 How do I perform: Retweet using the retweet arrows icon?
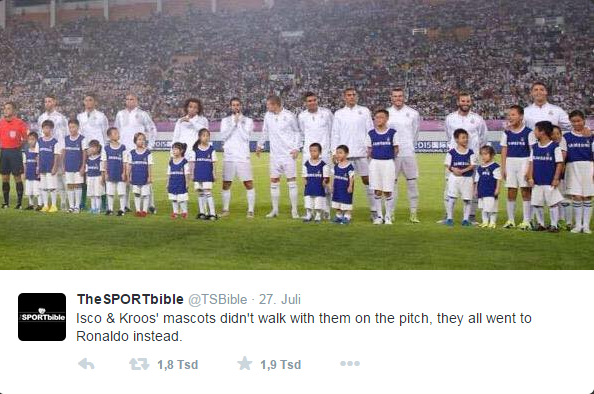click(x=139, y=364)
